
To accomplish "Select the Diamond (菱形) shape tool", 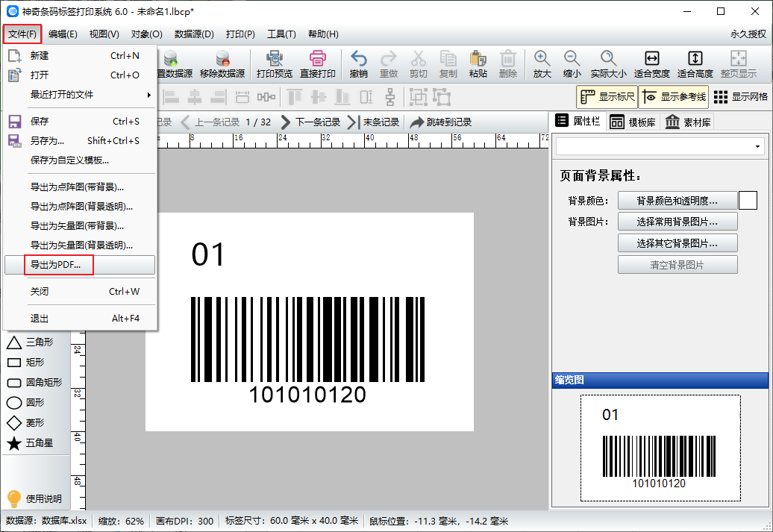I will pos(25,423).
